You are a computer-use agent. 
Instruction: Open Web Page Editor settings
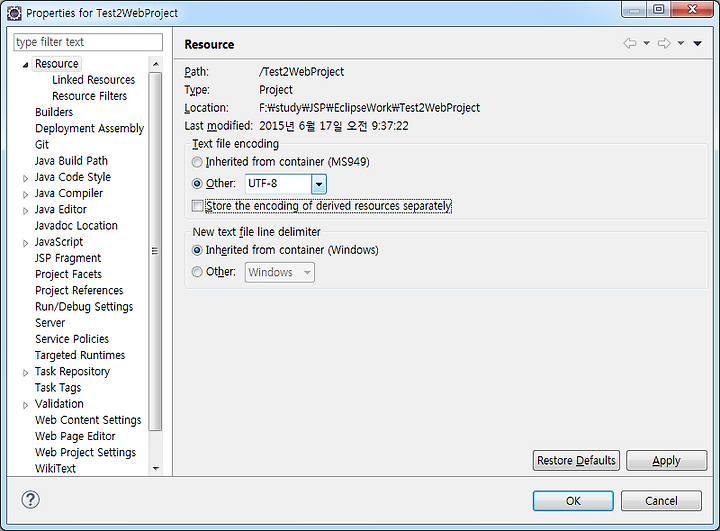tap(75, 436)
